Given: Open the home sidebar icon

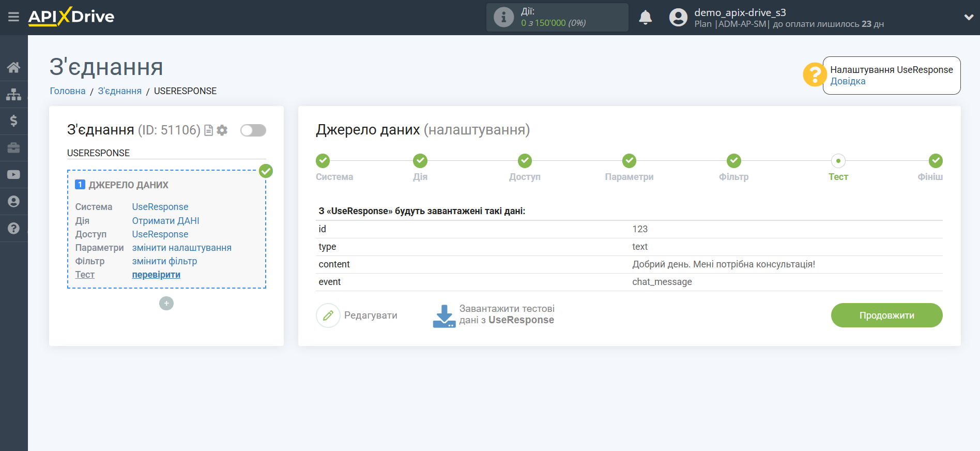Looking at the screenshot, I should 13,67.
